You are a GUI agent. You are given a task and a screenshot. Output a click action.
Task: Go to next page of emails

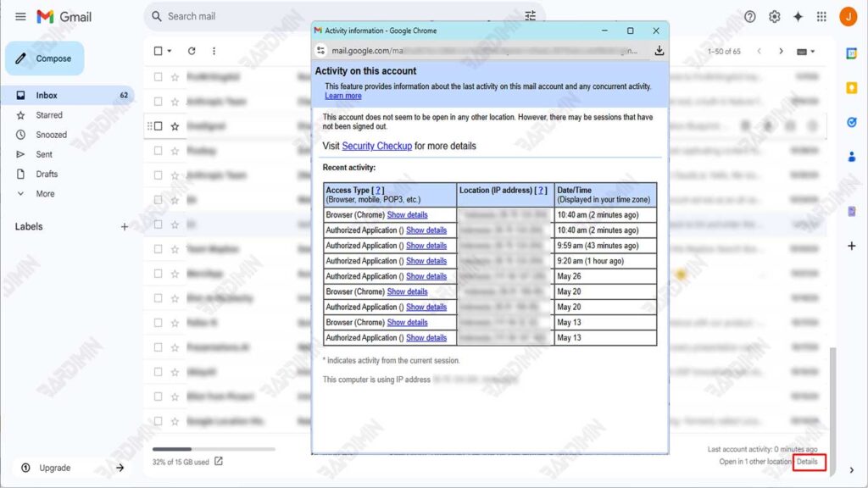click(x=781, y=51)
